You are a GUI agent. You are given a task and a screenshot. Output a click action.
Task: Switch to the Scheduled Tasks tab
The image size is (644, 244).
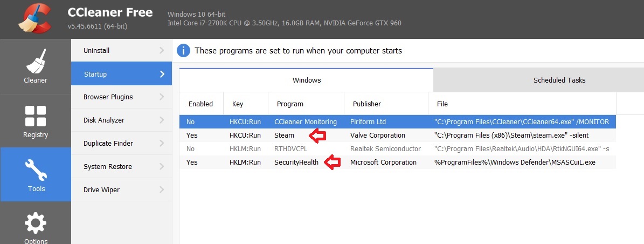[559, 80]
